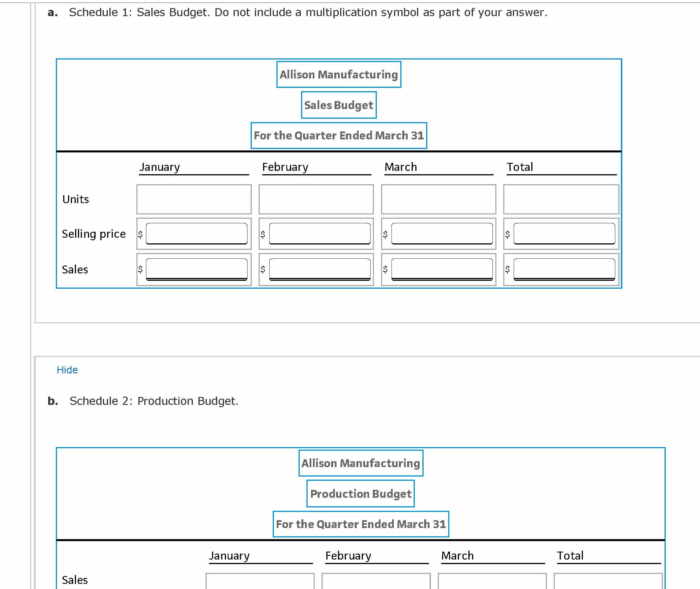Click the Production Budget title box
The image size is (700, 589).
(x=360, y=494)
